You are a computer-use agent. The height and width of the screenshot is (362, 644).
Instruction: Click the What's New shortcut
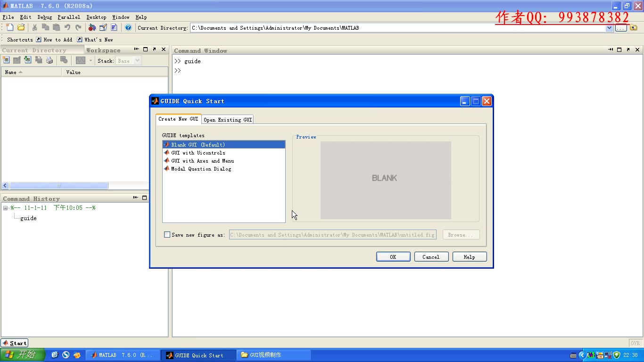95,40
